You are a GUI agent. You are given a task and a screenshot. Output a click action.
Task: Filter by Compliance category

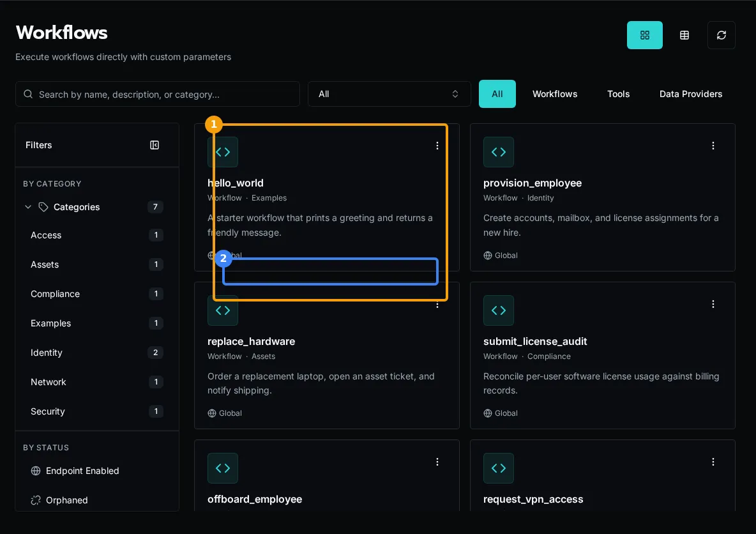[x=97, y=294]
